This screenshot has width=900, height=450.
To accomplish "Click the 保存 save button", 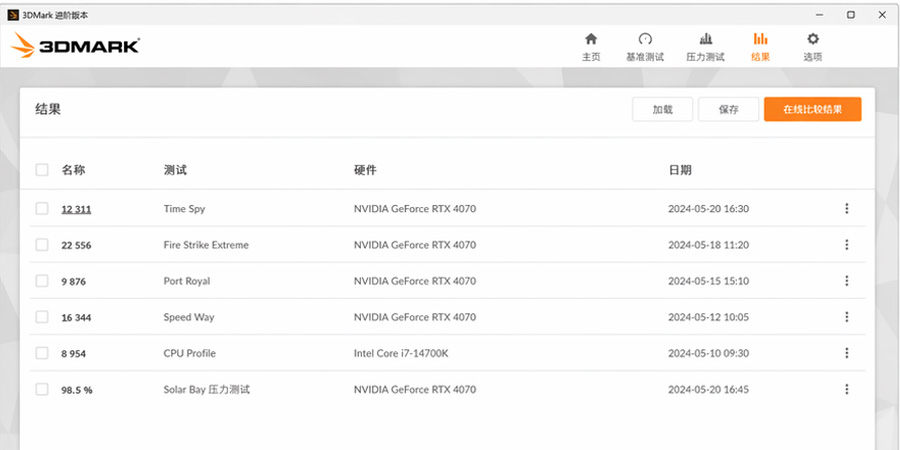I will (x=728, y=109).
